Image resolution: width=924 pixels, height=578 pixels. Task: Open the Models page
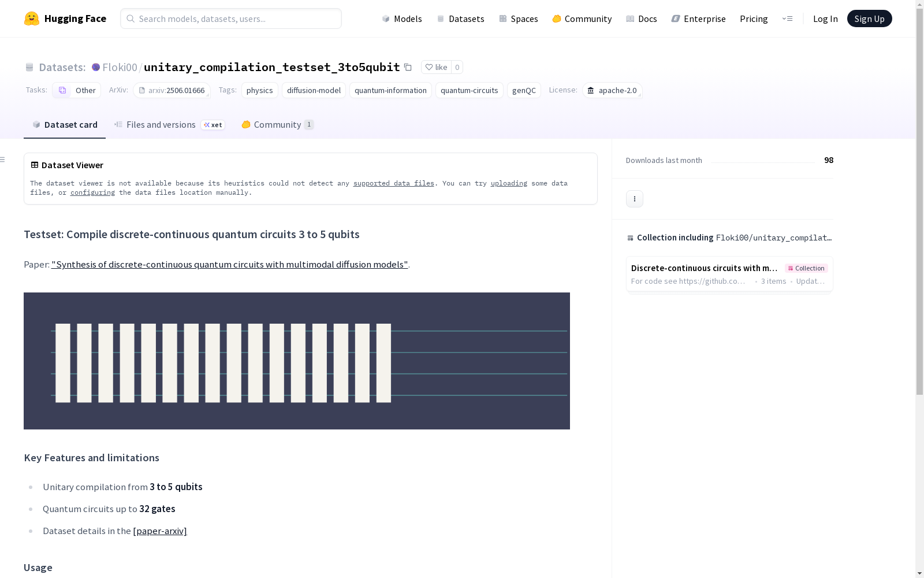[x=402, y=18]
